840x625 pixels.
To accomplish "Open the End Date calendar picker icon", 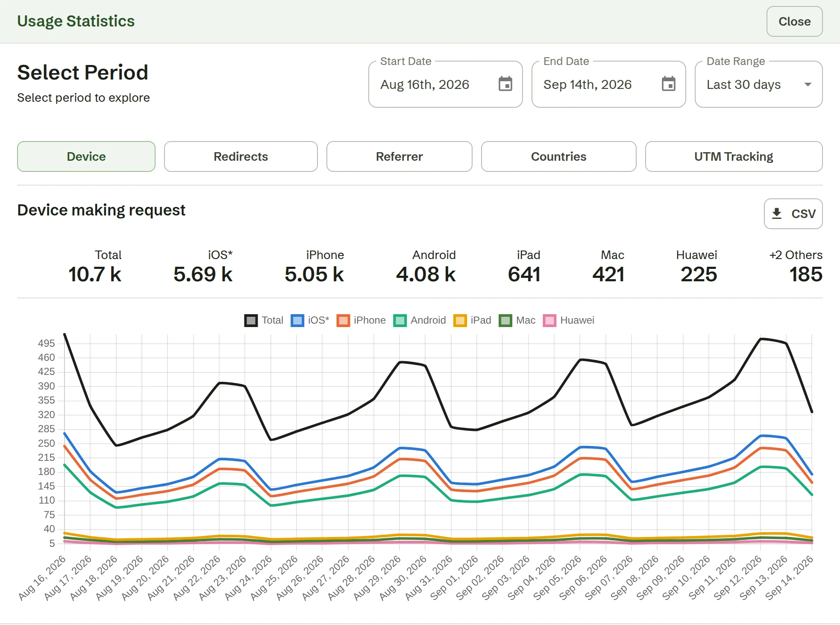I will coord(669,84).
